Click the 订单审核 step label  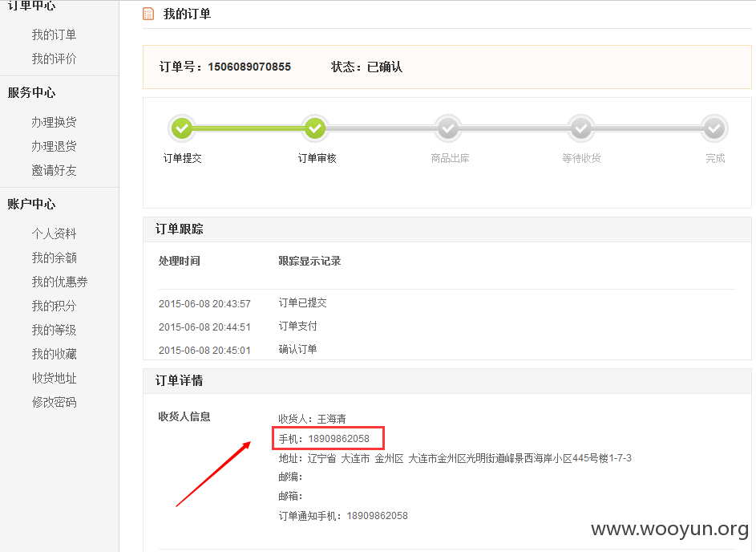[317, 158]
